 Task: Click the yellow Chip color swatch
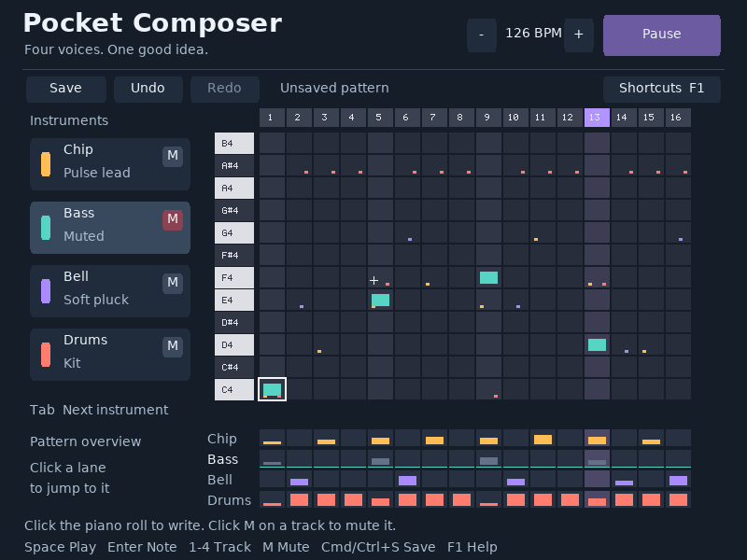pyautogui.click(x=46, y=164)
